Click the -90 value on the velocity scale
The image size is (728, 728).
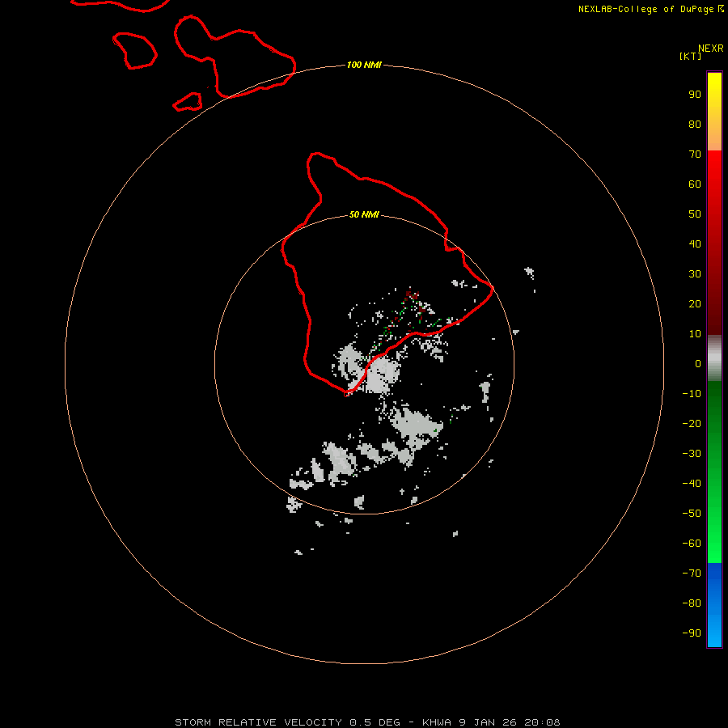pyautogui.click(x=692, y=633)
